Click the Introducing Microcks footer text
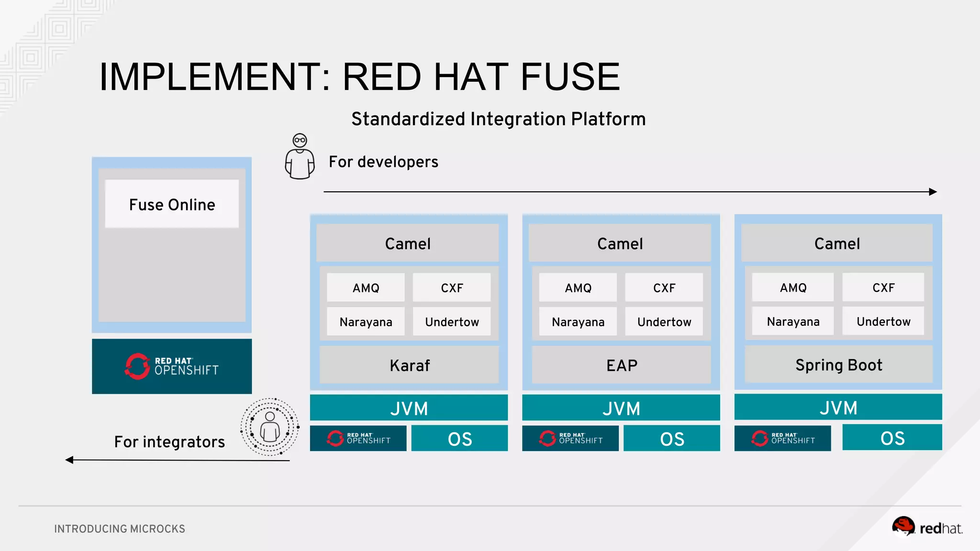The width and height of the screenshot is (980, 551). tap(120, 529)
